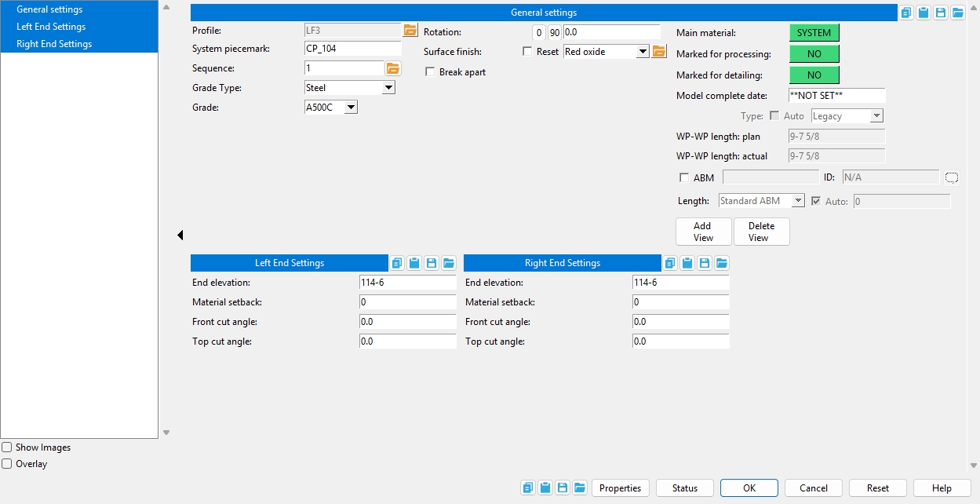
Task: Click the copy icon in General settings header
Action: point(906,13)
